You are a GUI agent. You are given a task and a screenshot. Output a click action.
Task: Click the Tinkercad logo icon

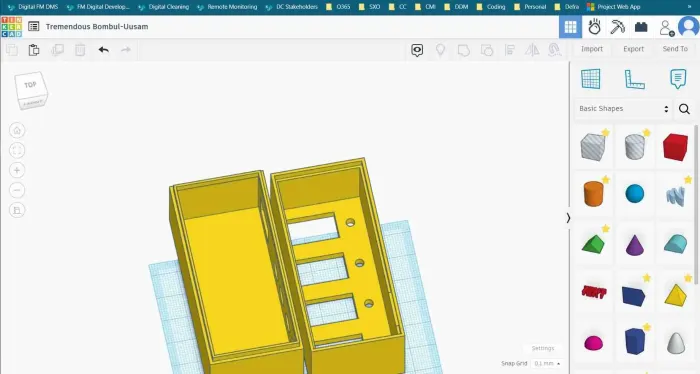tap(11, 27)
